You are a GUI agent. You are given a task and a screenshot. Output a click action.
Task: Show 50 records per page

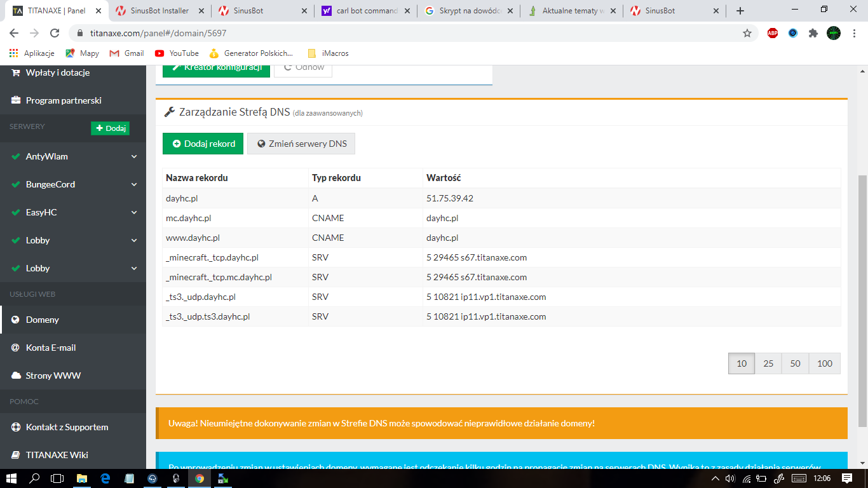[795, 363]
